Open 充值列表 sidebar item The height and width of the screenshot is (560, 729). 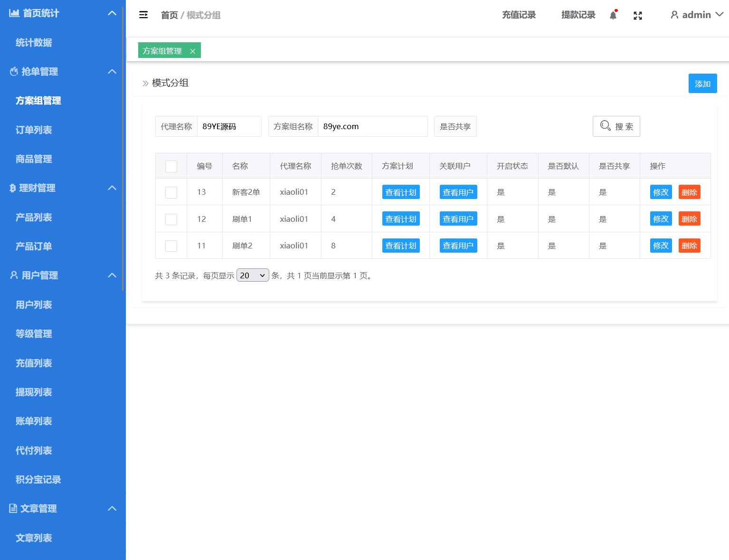34,363
